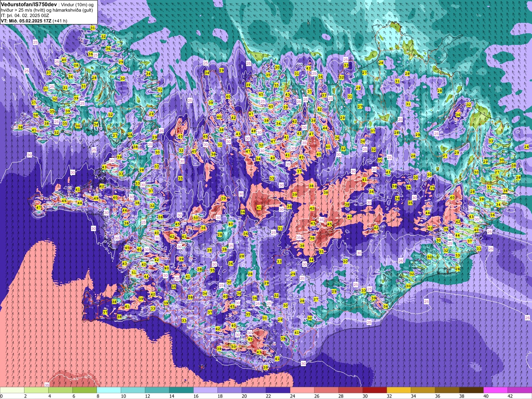Click the light pink 24–26 m/s legend swatch
532x399 pixels.
[x=302, y=390]
